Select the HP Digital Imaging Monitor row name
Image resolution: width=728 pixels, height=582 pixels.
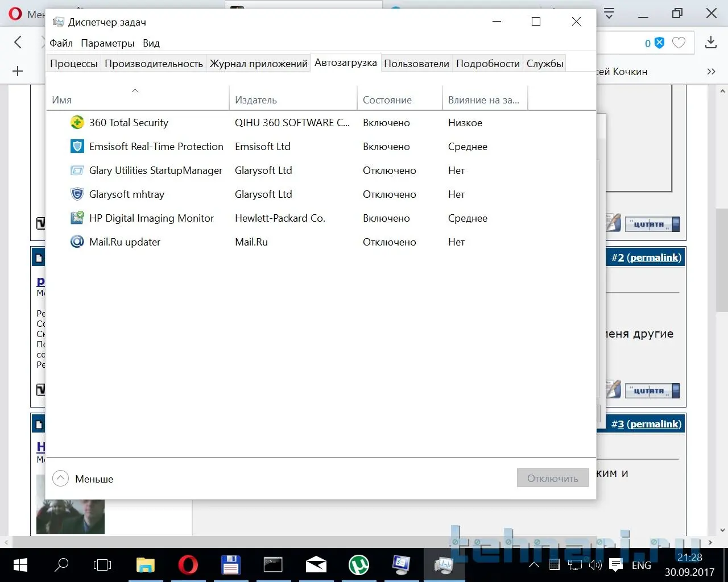pos(152,218)
